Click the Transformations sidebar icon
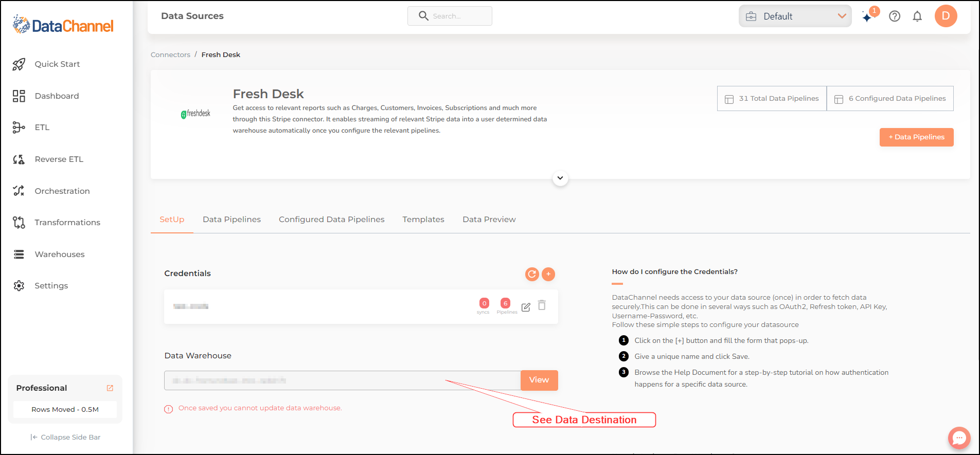This screenshot has width=980, height=455. (x=19, y=223)
